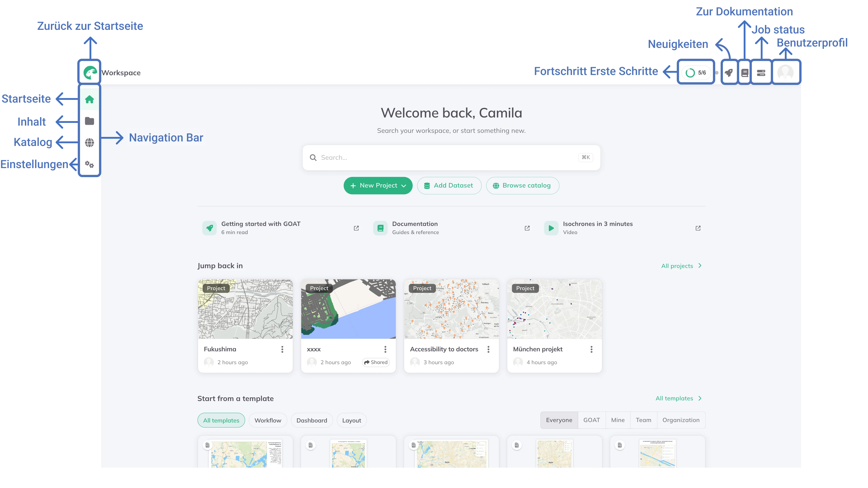Switch to the Mine tab
868x488 pixels.
(618, 420)
